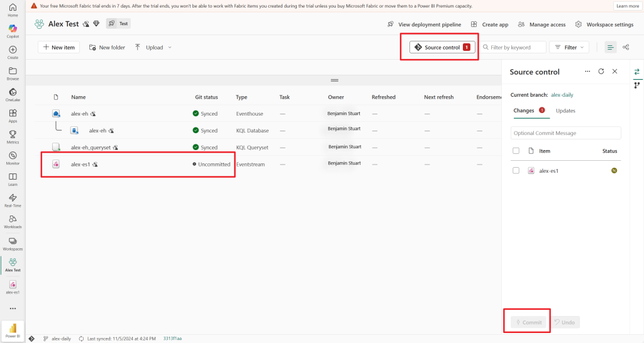The image size is (644, 343).
Task: Open OneLake from the sidebar
Action: click(13, 95)
